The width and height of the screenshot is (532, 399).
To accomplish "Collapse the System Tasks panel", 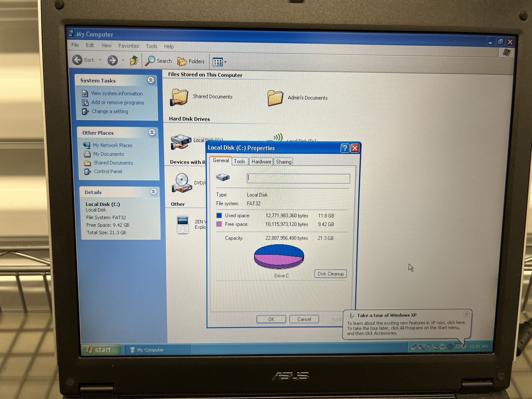I will pyautogui.click(x=151, y=80).
